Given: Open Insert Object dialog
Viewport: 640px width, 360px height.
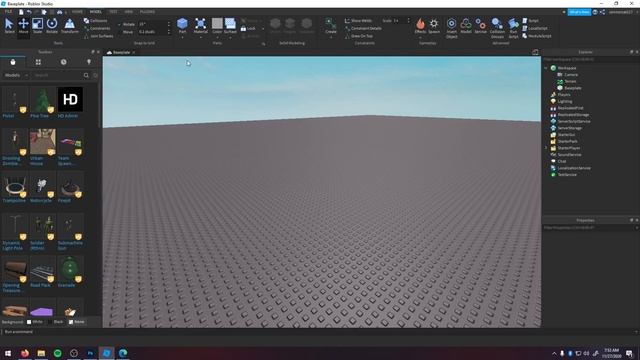Looking at the screenshot, I should (451, 27).
